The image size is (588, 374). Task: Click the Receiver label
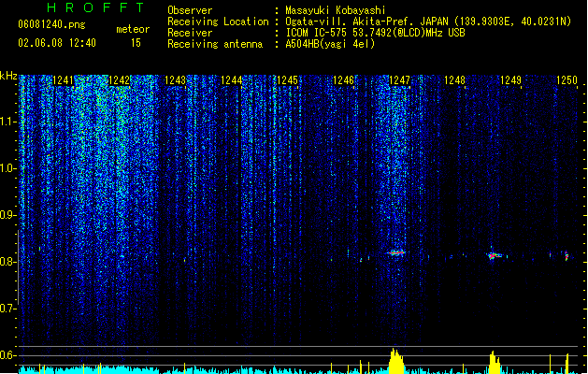pyautogui.click(x=190, y=33)
